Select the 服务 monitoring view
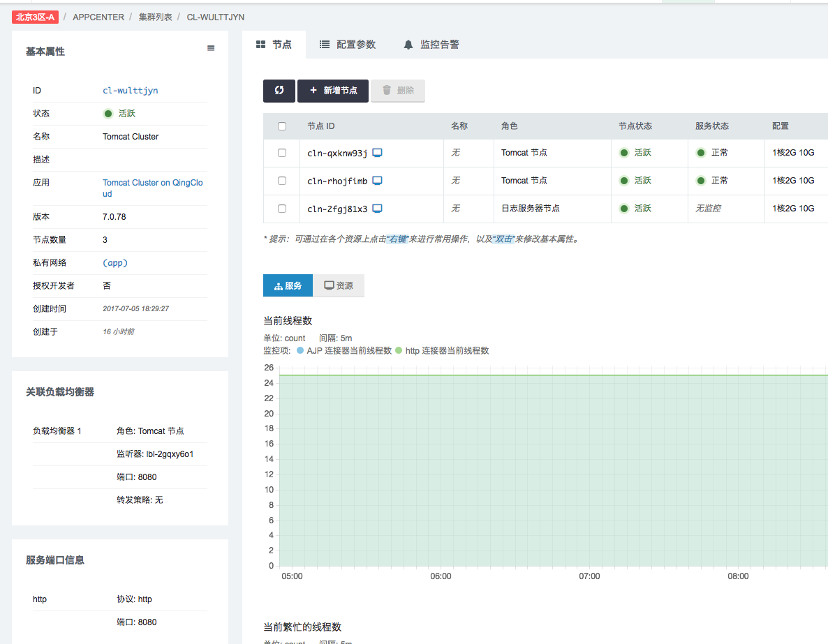Viewport: 828px width, 644px height. tap(288, 286)
